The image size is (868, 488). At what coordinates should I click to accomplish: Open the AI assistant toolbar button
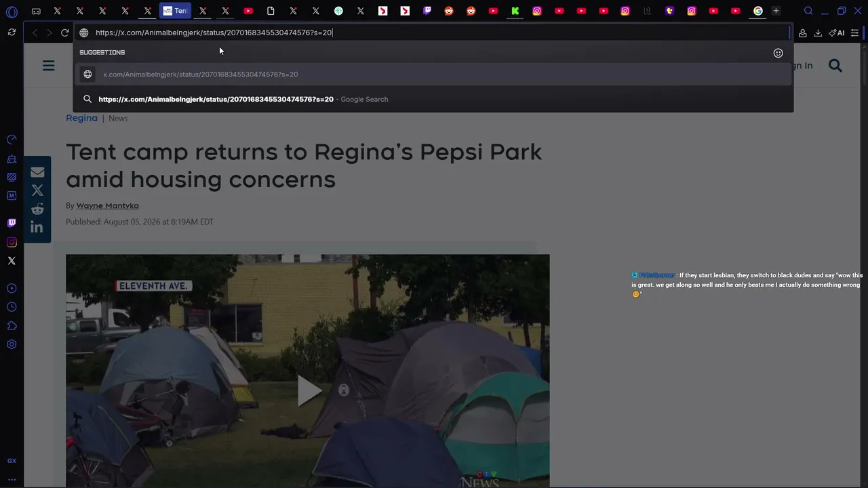click(x=837, y=33)
